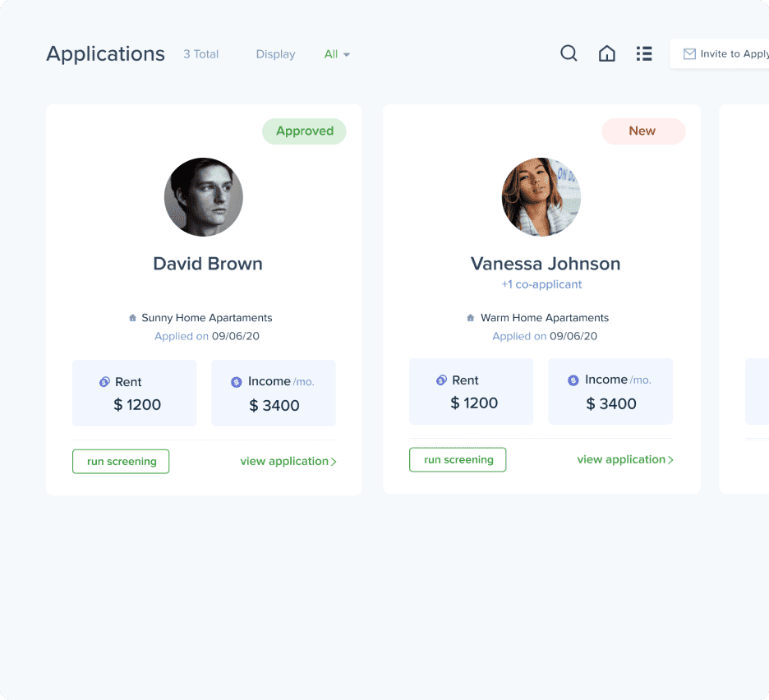Click the Rent coin icon on Vanessa Johnson's card
The height and width of the screenshot is (700, 769).
point(441,380)
